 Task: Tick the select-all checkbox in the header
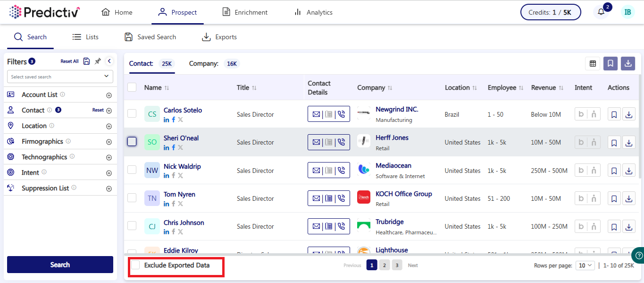[132, 87]
